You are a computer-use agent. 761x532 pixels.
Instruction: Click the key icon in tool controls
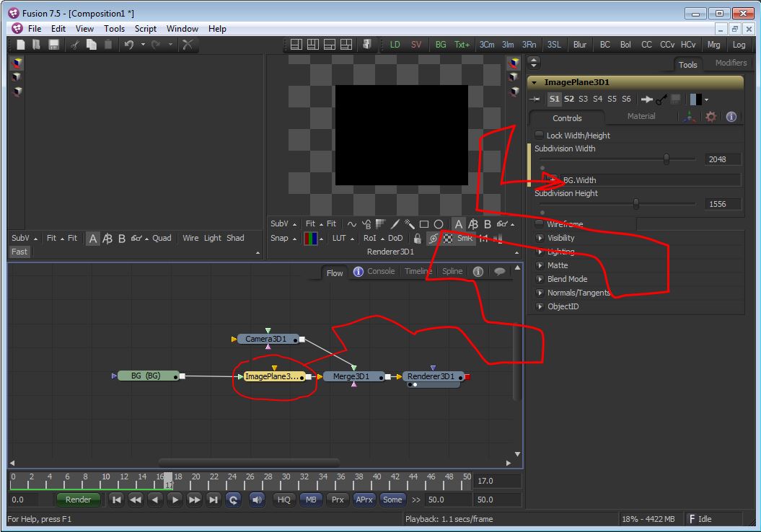(661, 99)
